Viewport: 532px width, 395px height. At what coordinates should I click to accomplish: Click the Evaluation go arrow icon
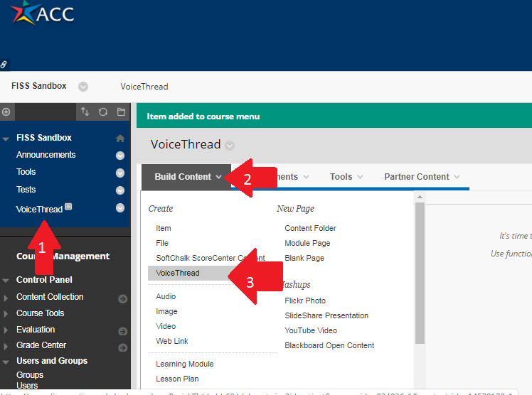click(x=123, y=331)
